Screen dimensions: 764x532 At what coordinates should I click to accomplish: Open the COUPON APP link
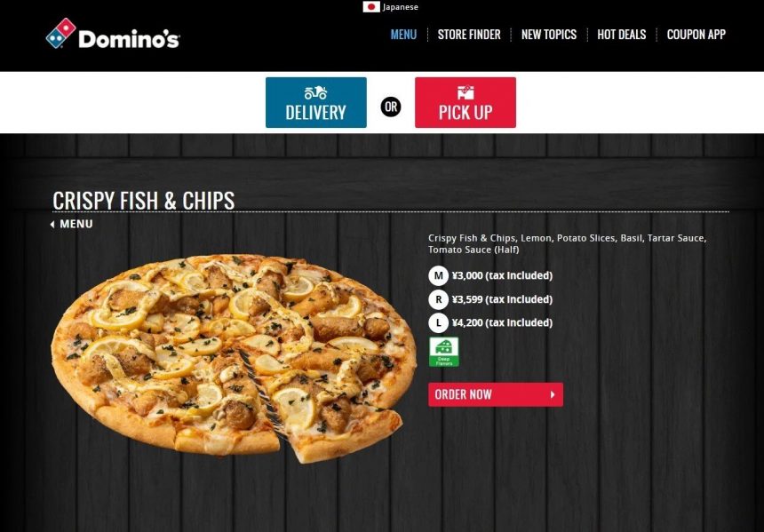click(x=696, y=35)
